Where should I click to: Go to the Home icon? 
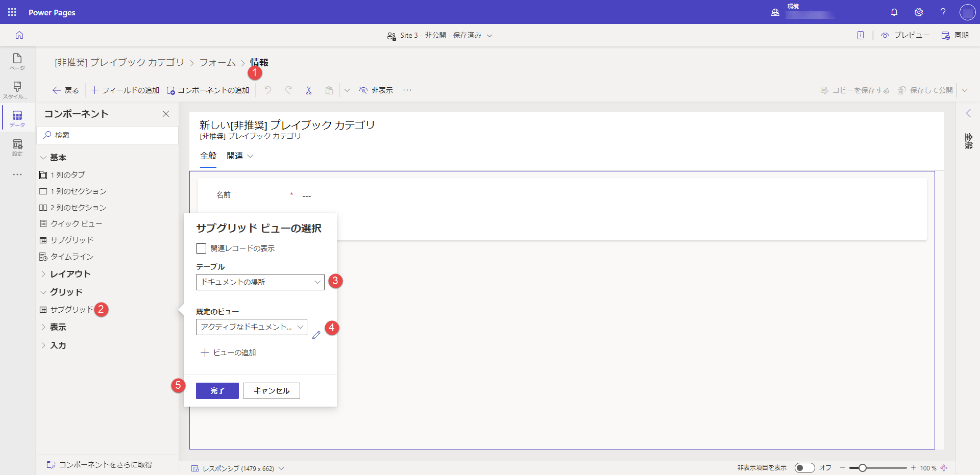pos(19,35)
